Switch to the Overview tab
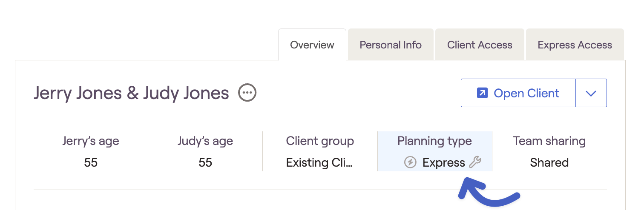 312,45
